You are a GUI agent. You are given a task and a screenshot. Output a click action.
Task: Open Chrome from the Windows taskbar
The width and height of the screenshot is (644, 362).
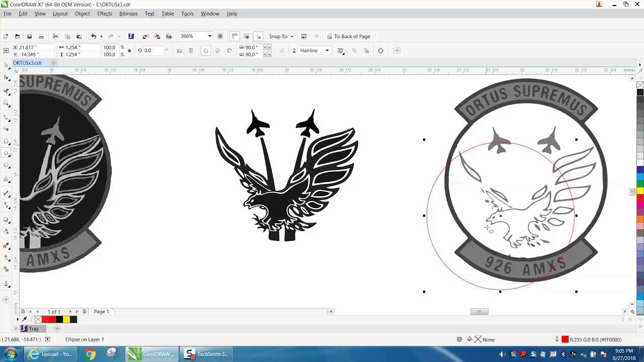point(90,354)
